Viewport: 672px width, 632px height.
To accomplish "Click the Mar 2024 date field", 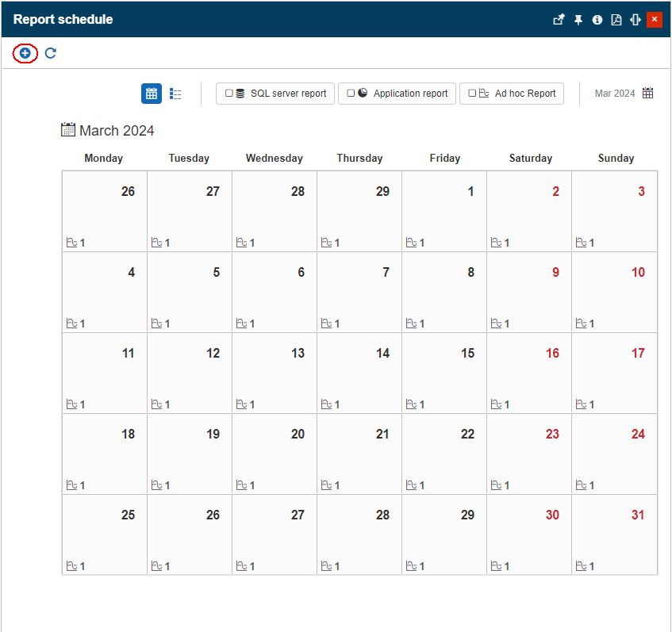I will click(x=614, y=94).
